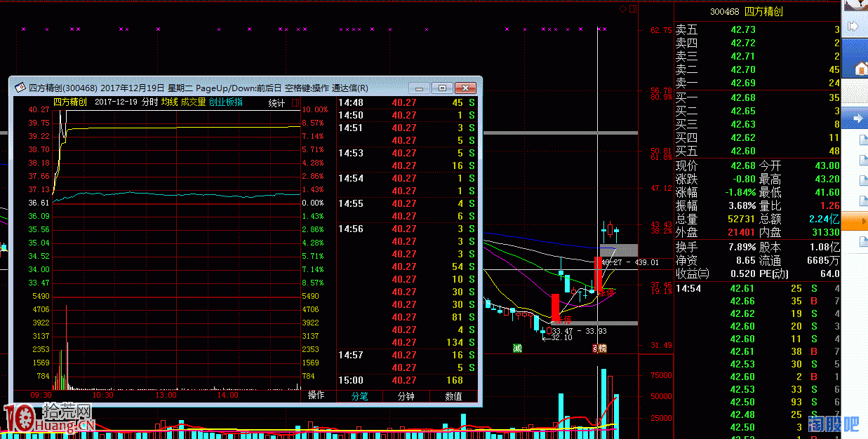Select the 买四 row at 42.62
Screen dimensions: 868x439
(x=757, y=137)
